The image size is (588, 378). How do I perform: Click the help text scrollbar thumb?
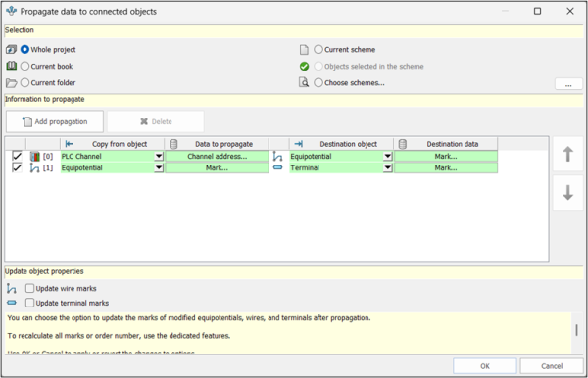click(x=576, y=330)
